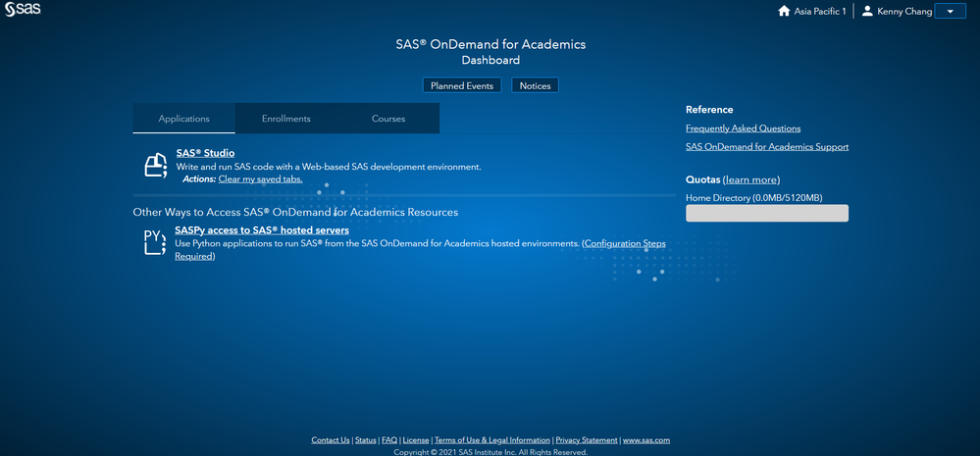This screenshot has width=980, height=456.
Task: Switch to the Courses tab
Action: point(388,119)
